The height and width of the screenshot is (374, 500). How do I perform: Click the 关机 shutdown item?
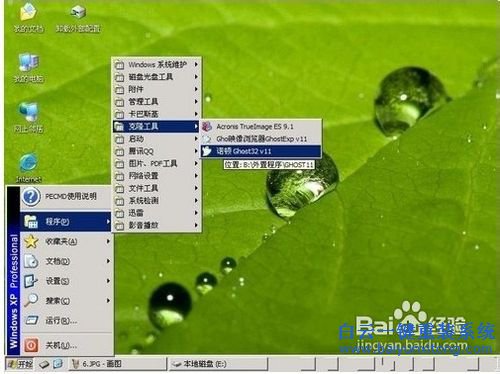pos(66,345)
